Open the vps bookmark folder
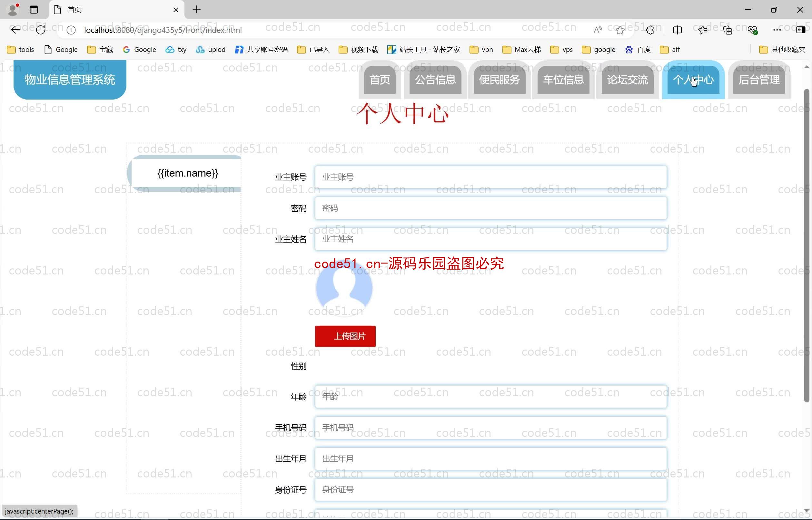Viewport: 812px width, 520px height. (562, 50)
